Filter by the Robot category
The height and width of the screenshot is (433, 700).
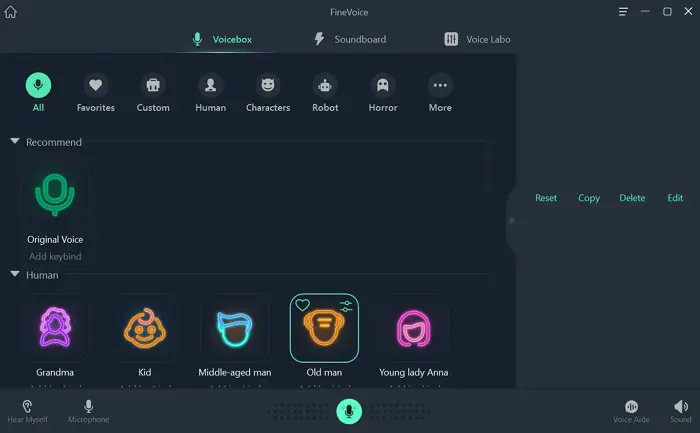click(x=325, y=92)
